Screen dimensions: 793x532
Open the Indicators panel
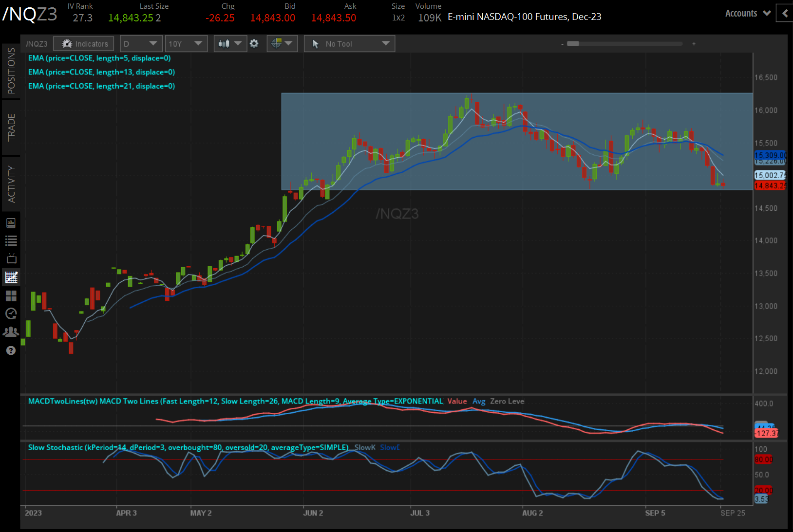click(x=84, y=44)
